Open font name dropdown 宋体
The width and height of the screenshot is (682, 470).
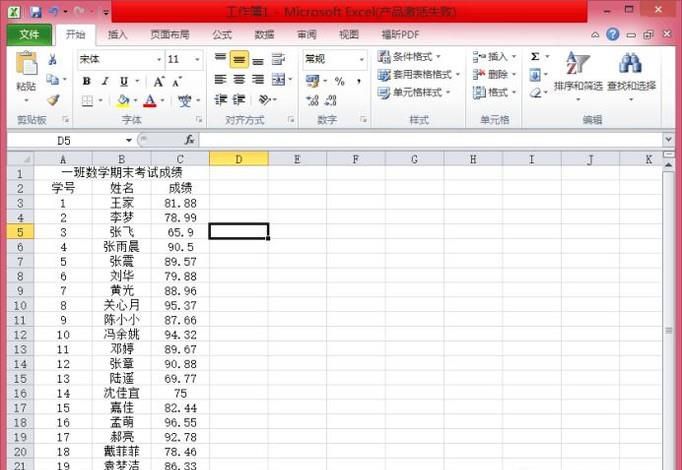pyautogui.click(x=159, y=60)
